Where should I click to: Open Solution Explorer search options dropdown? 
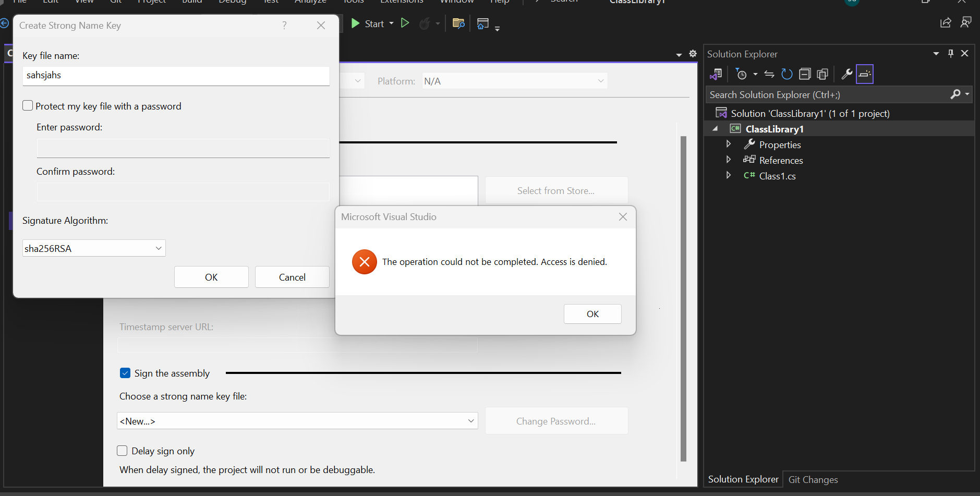tap(967, 94)
